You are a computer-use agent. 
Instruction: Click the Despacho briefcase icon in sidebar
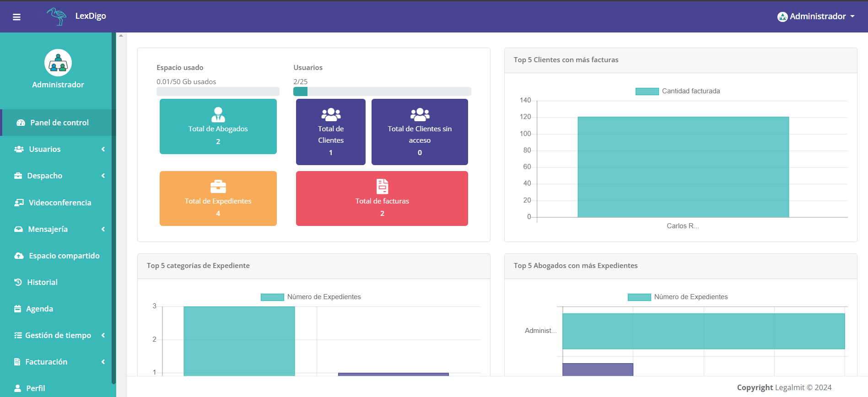point(18,176)
